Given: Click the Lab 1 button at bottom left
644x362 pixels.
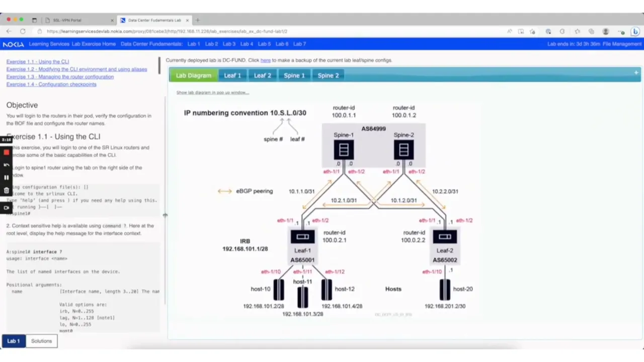Looking at the screenshot, I should pyautogui.click(x=14, y=341).
